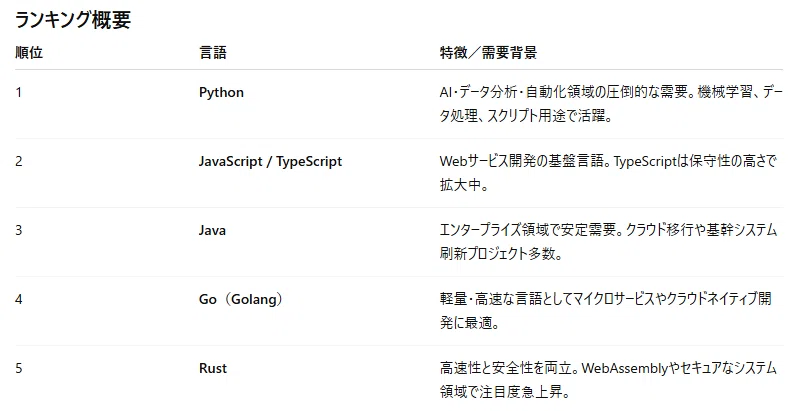Select the "Java" language cell
Image resolution: width=788 pixels, height=411 pixels.
pyautogui.click(x=212, y=230)
